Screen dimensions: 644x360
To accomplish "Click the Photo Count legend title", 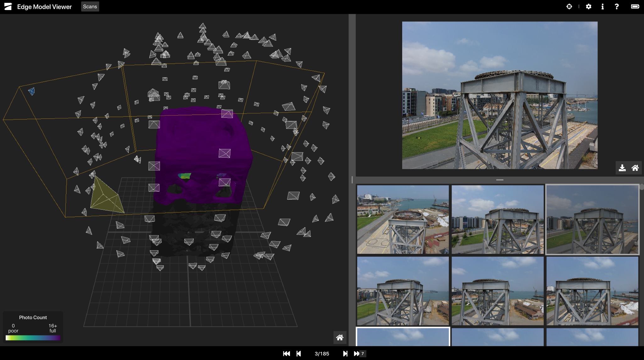I will pyautogui.click(x=33, y=317).
